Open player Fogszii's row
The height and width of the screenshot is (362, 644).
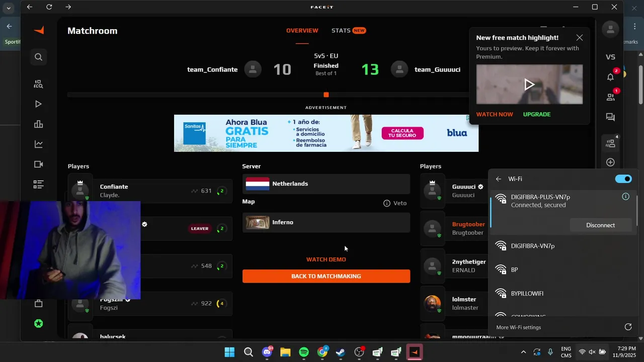coord(150,303)
